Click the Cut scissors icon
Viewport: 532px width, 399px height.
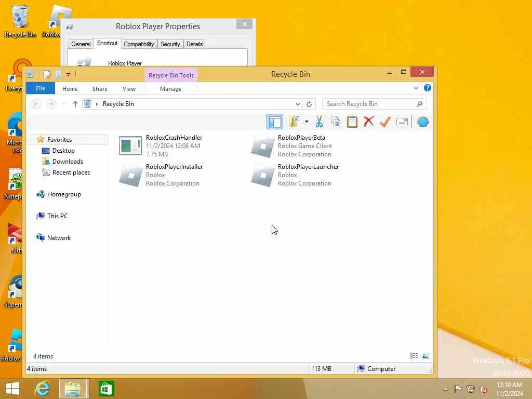(x=319, y=122)
